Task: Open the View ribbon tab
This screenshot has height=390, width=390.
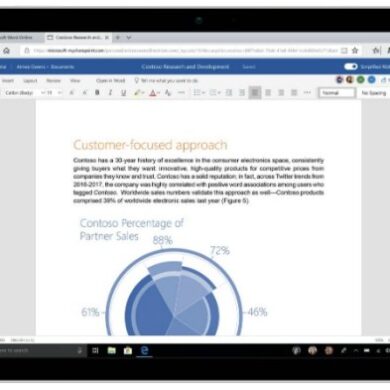Action: (75, 81)
